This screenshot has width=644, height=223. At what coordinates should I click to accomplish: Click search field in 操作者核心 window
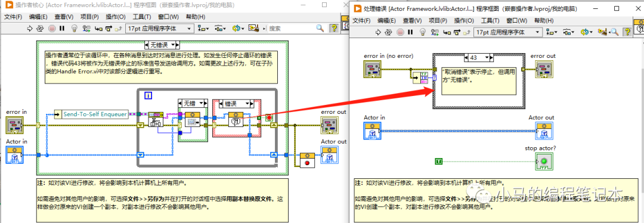tap(291, 29)
